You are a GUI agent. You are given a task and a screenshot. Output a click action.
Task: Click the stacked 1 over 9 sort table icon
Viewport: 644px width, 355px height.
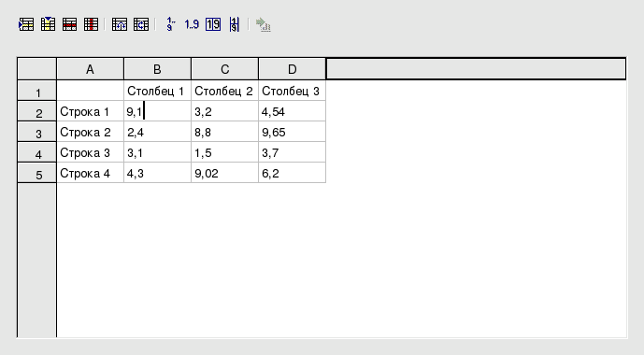pyautogui.click(x=234, y=24)
